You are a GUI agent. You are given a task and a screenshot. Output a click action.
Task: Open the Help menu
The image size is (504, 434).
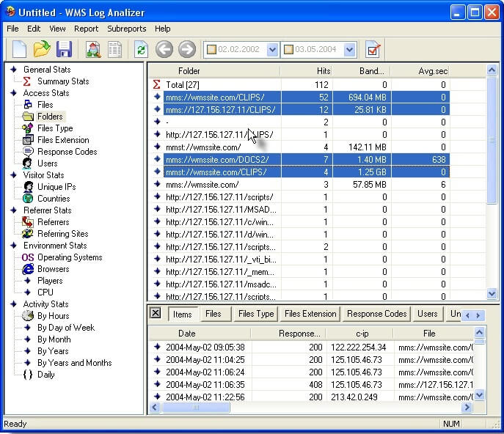click(162, 29)
